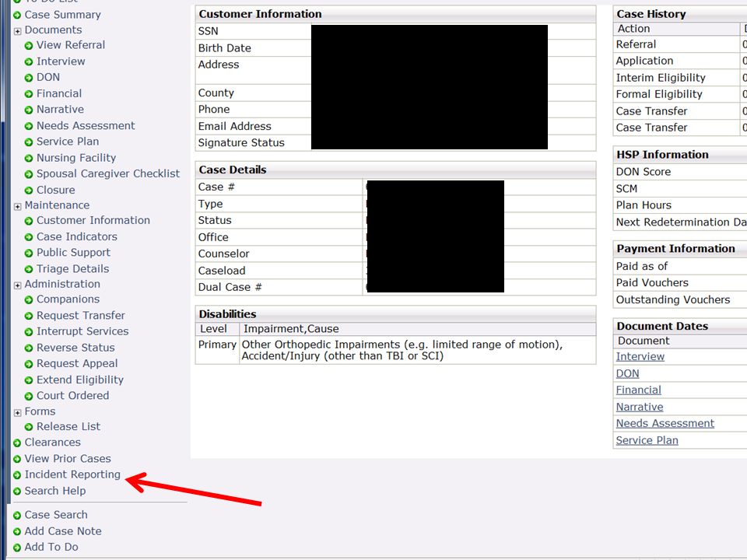Click the green icon beside Reverse Status
This screenshot has height=560, width=747.
(x=29, y=348)
